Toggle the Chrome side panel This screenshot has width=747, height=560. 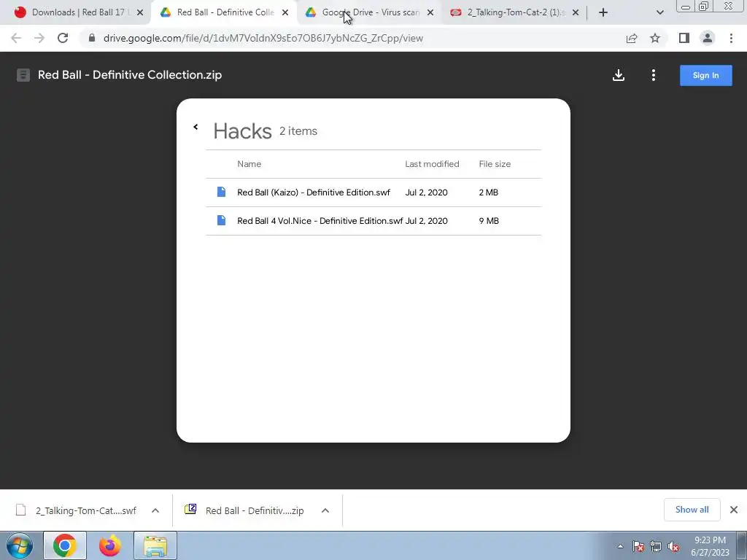pos(684,38)
